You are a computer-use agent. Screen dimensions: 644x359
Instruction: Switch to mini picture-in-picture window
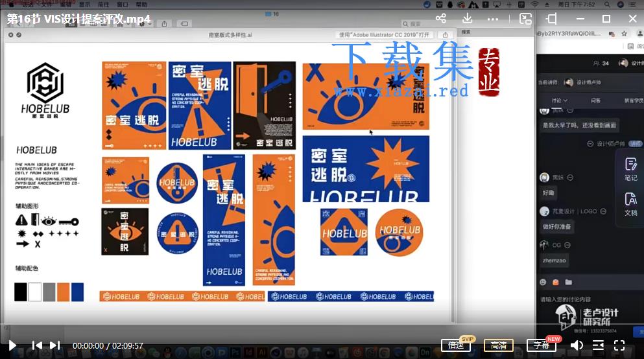525,19
